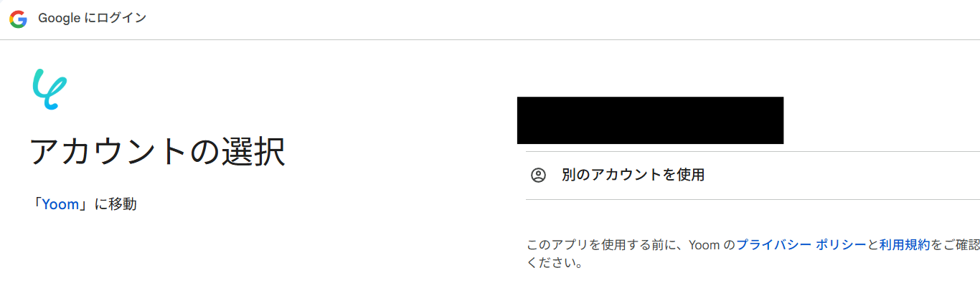Click the アカウントの選択 heading
The width and height of the screenshot is (980, 288).
tap(158, 152)
